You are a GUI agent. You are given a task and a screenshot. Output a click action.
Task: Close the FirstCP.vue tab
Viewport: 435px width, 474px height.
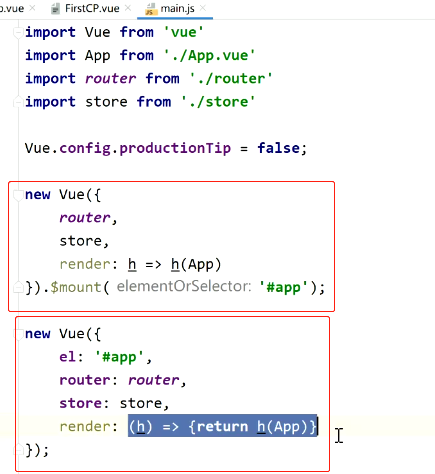pyautogui.click(x=128, y=8)
